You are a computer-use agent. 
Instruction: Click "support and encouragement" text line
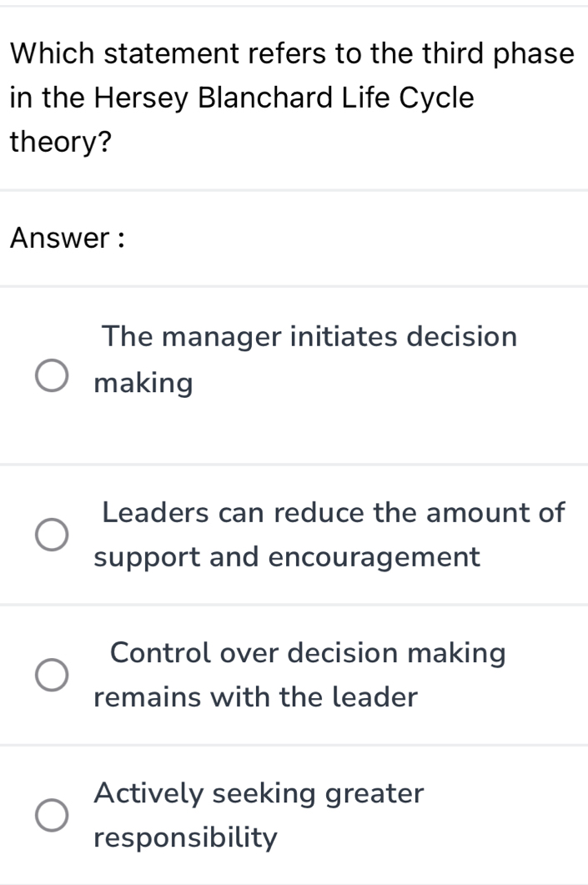click(287, 557)
